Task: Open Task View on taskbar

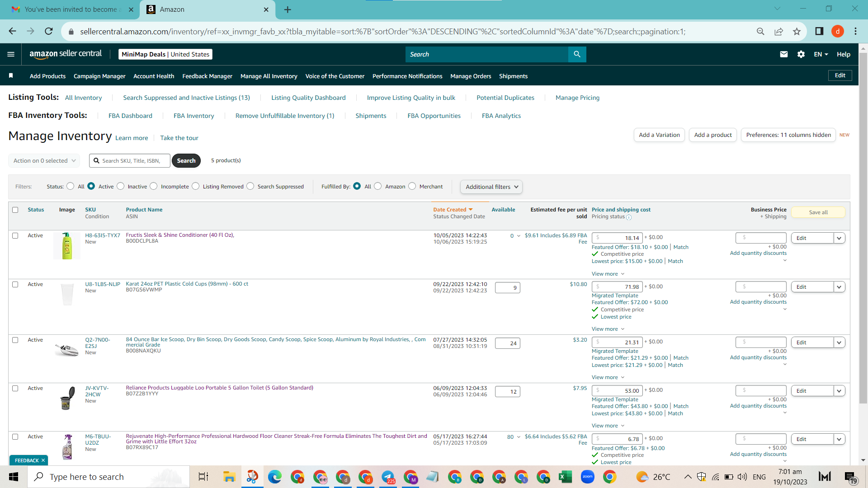Action: click(x=203, y=477)
